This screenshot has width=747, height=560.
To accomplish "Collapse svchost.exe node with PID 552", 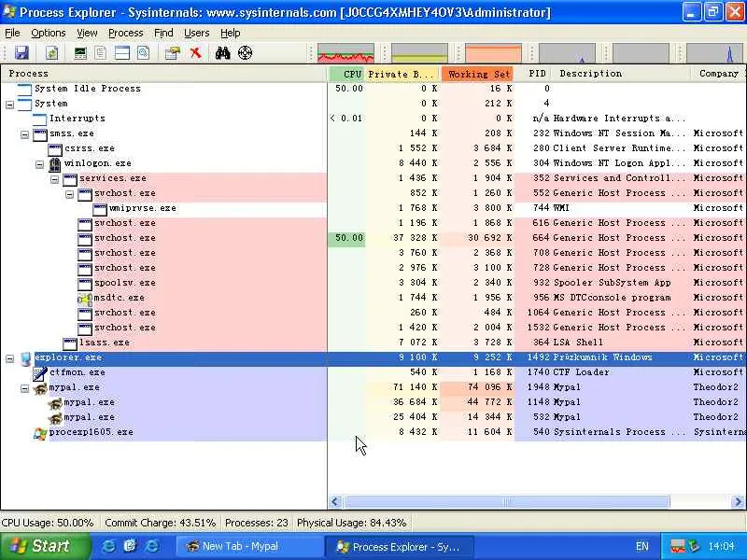I will [69, 194].
